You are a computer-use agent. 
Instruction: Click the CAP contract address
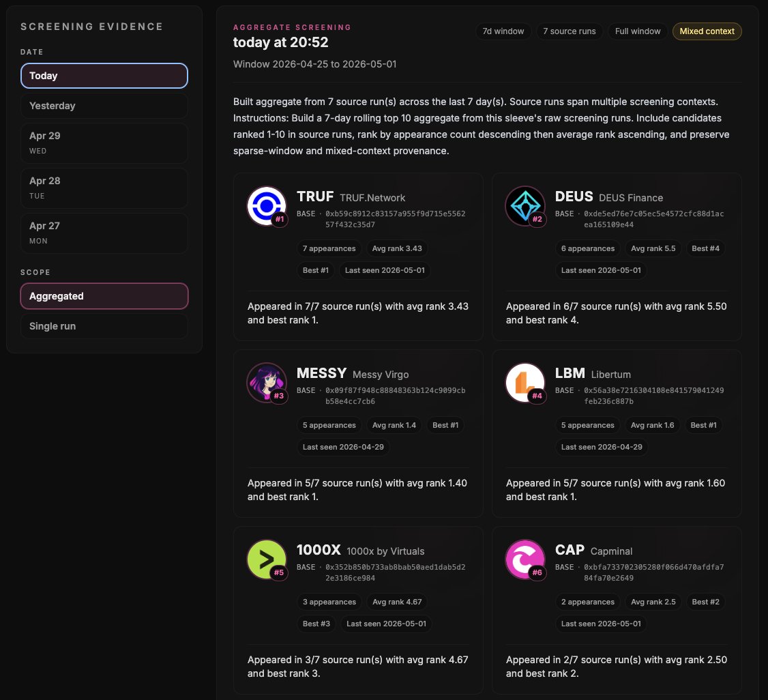coord(653,572)
